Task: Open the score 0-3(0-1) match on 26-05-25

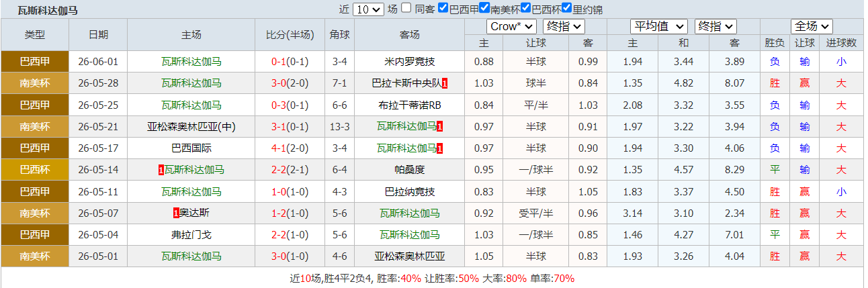Action: 290,105
